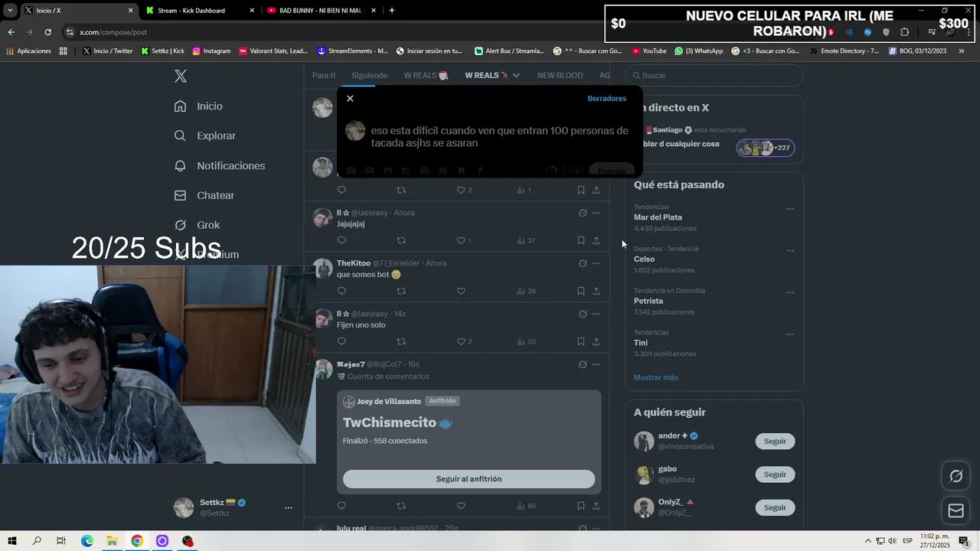Switch to Para ti tab
The width and height of the screenshot is (980, 551).
(x=324, y=75)
